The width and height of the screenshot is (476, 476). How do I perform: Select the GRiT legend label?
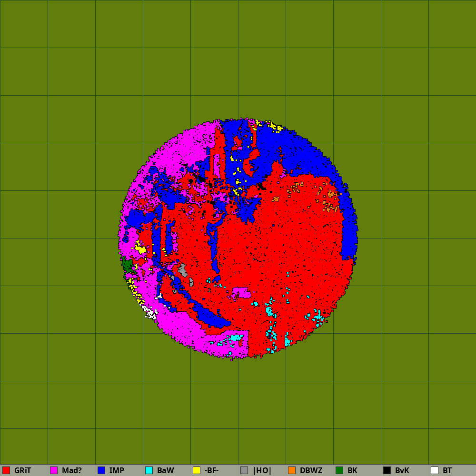pyautogui.click(x=22, y=470)
